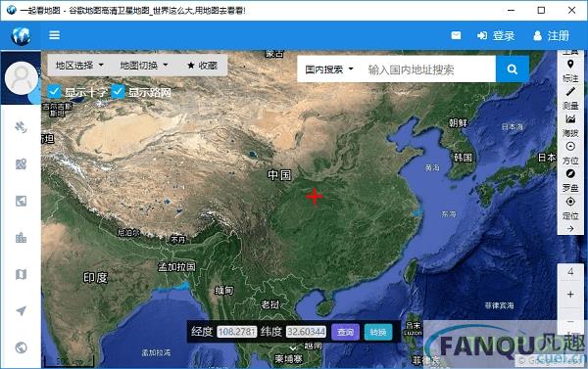Select the 海拔 elevation tool
This screenshot has width=588, height=369.
[570, 126]
